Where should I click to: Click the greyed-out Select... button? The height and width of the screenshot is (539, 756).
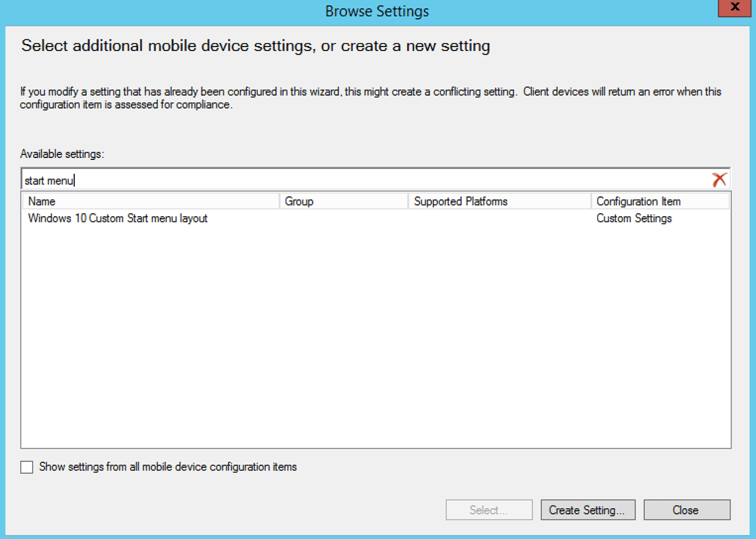(489, 510)
